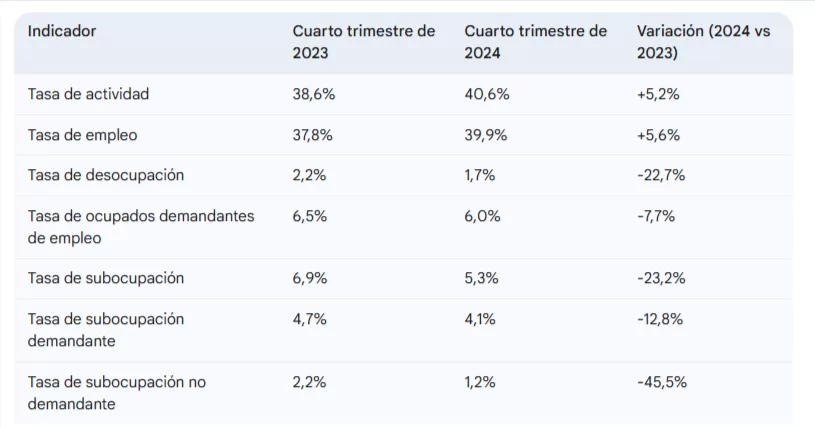Click the 6,0% value cell
This screenshot has width=815, height=427.
(x=483, y=216)
